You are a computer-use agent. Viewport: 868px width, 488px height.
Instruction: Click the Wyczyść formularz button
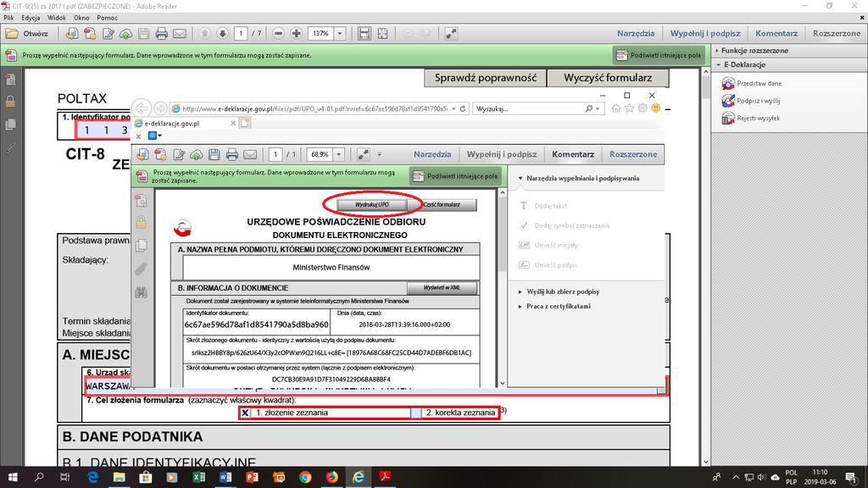(608, 78)
